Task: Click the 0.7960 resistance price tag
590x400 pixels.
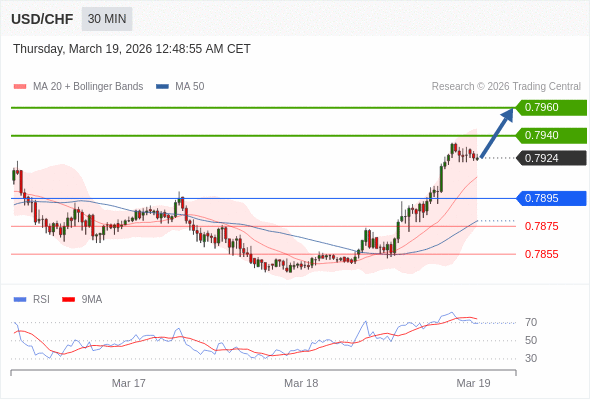Action: pyautogui.click(x=551, y=108)
